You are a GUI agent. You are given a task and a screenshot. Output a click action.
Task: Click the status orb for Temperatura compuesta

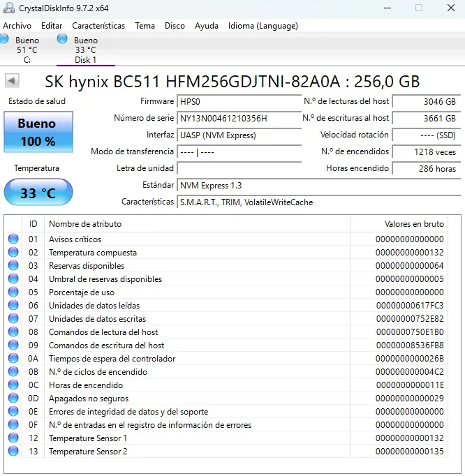(x=13, y=252)
